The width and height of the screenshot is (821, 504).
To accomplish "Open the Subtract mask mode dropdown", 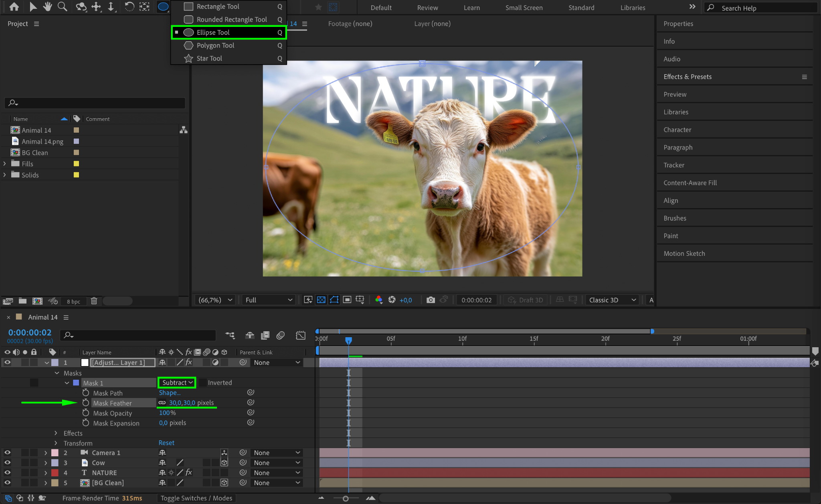I will tap(177, 383).
